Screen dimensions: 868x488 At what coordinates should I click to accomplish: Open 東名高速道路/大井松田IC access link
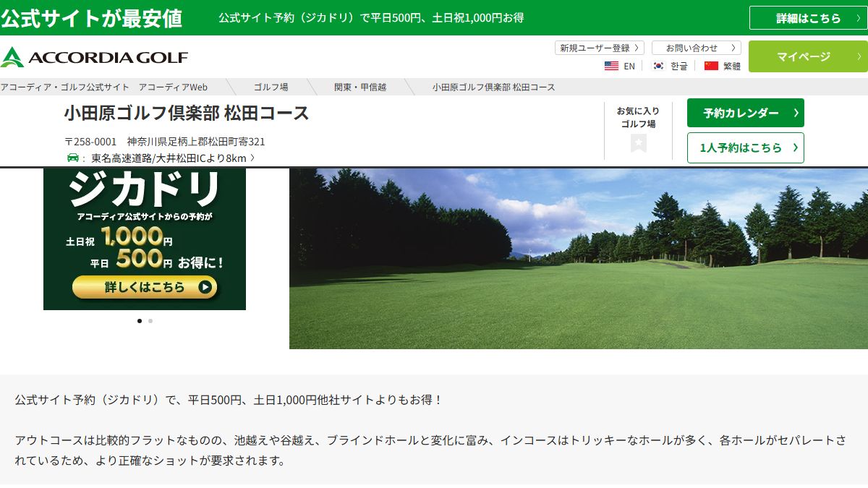173,158
